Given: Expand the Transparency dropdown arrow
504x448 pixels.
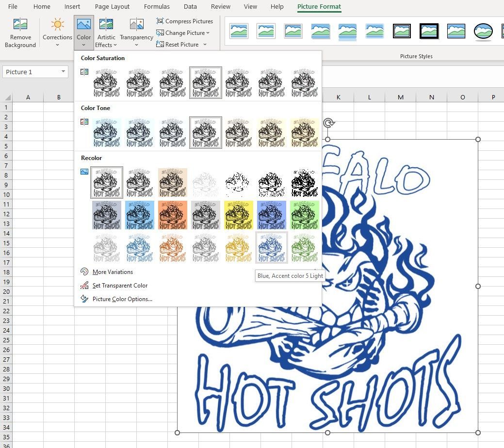Looking at the screenshot, I should point(137,45).
